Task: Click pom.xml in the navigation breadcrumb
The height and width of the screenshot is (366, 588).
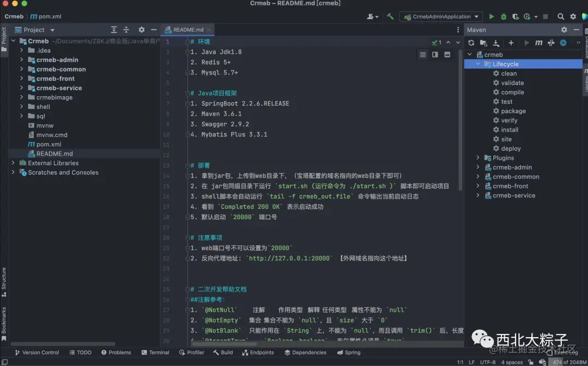Action: (46, 16)
